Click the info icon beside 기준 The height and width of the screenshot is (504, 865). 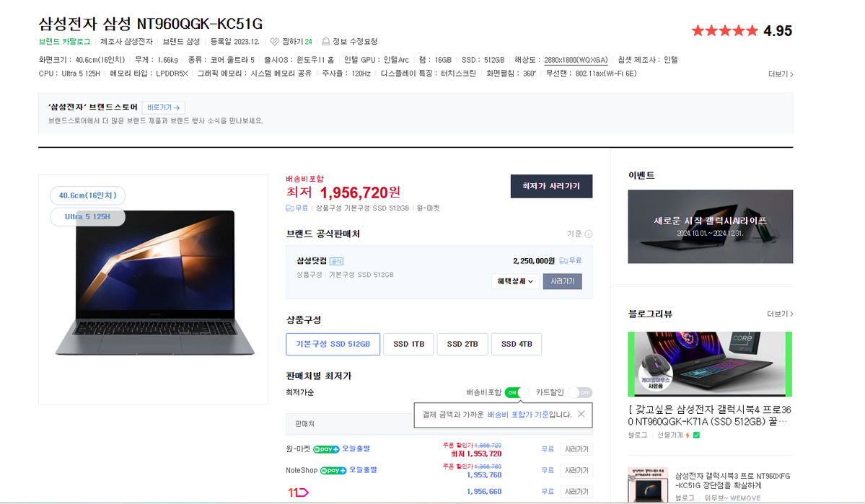[x=589, y=234]
